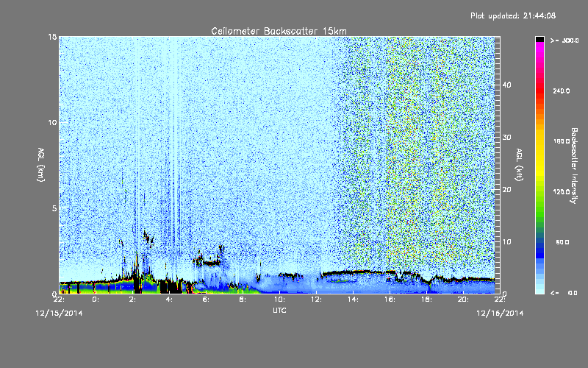Click the '4:' time tick on x-axis

click(169, 300)
